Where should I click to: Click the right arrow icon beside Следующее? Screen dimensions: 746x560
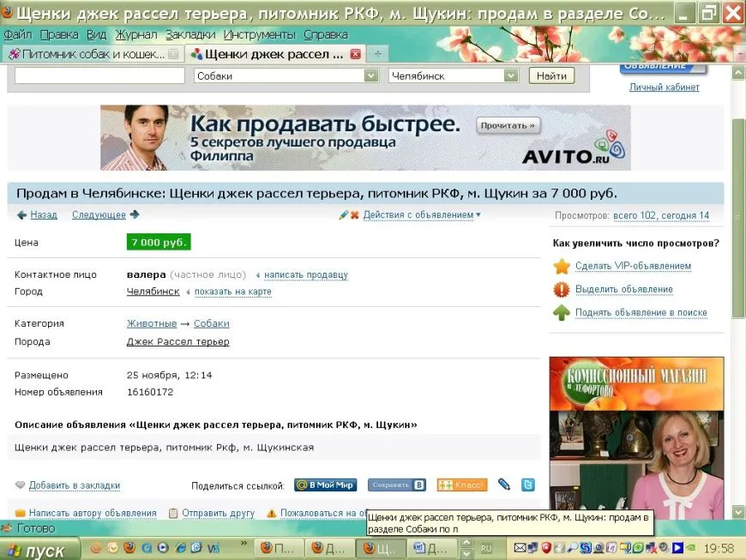pyautogui.click(x=135, y=214)
